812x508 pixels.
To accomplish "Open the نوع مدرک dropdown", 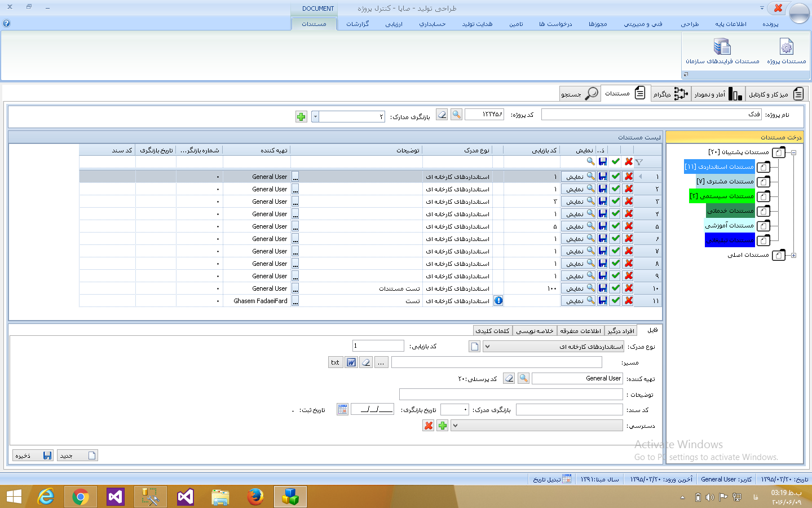I will [487, 347].
